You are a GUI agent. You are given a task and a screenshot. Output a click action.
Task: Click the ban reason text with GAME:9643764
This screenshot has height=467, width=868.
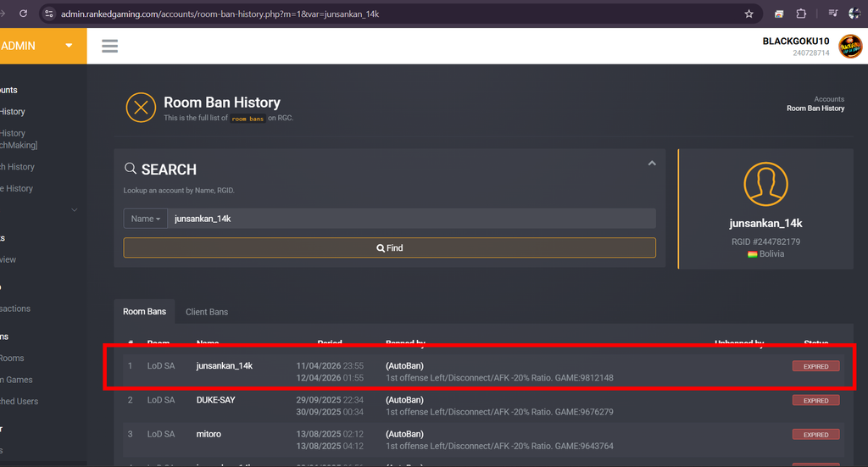499,447
